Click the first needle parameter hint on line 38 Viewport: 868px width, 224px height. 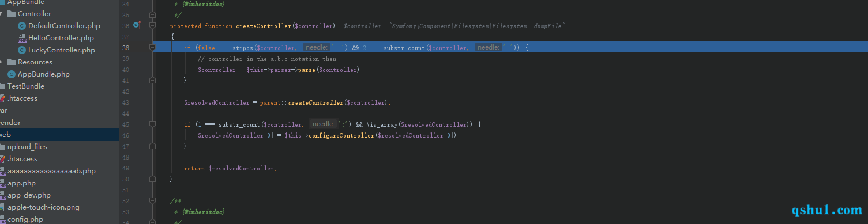pos(317,47)
